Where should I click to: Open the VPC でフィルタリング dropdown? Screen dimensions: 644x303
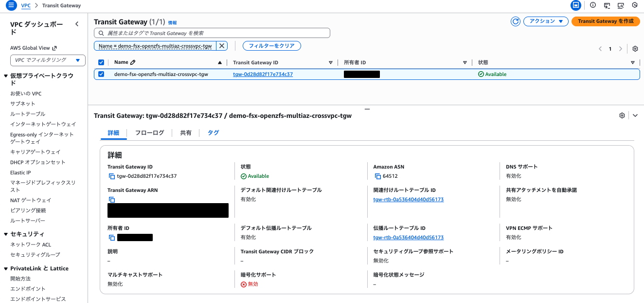48,59
